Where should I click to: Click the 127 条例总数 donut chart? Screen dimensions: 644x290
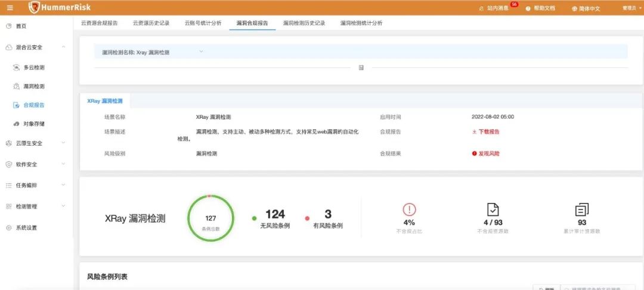210,218
